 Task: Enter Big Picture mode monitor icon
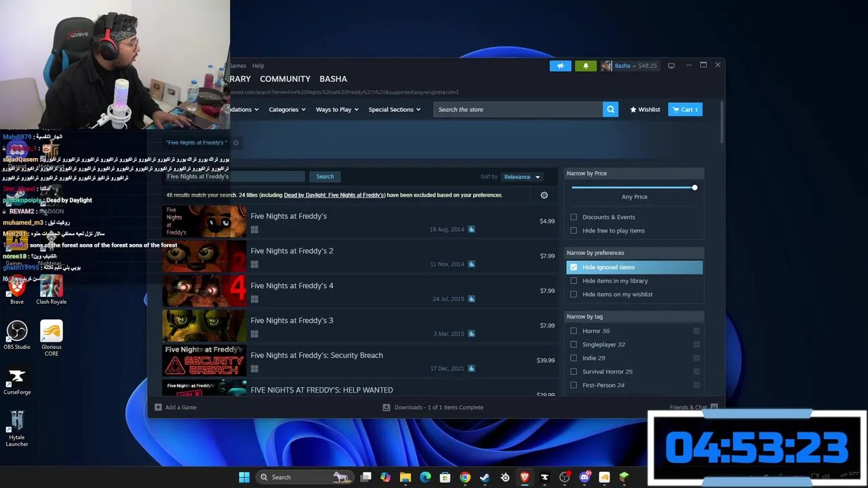coord(671,66)
